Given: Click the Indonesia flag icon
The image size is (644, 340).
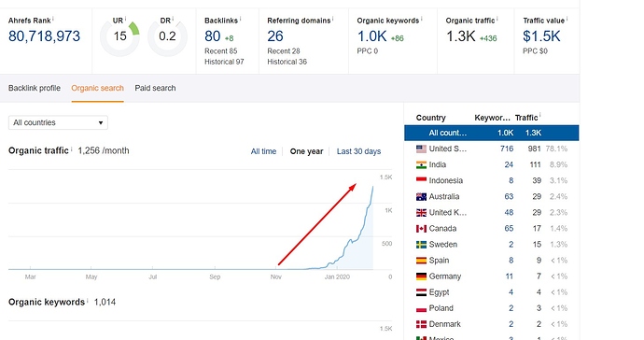Looking at the screenshot, I should 421,180.
